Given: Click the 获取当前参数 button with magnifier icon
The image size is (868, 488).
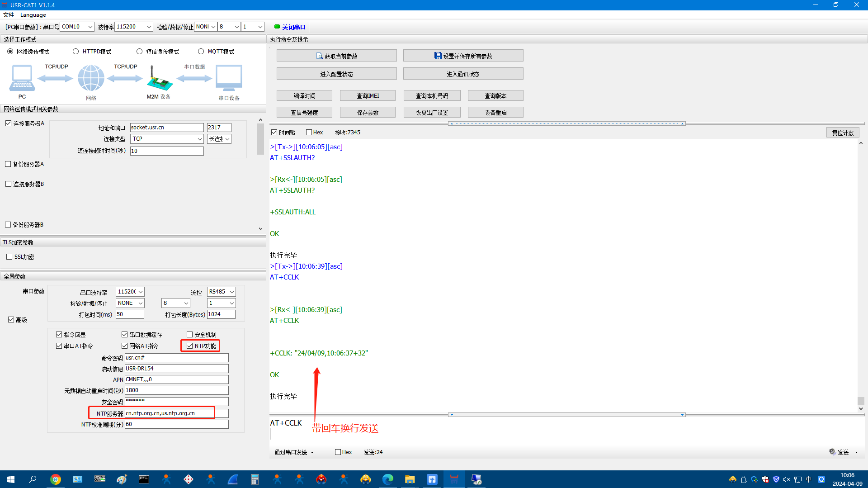Looking at the screenshot, I should [336, 56].
